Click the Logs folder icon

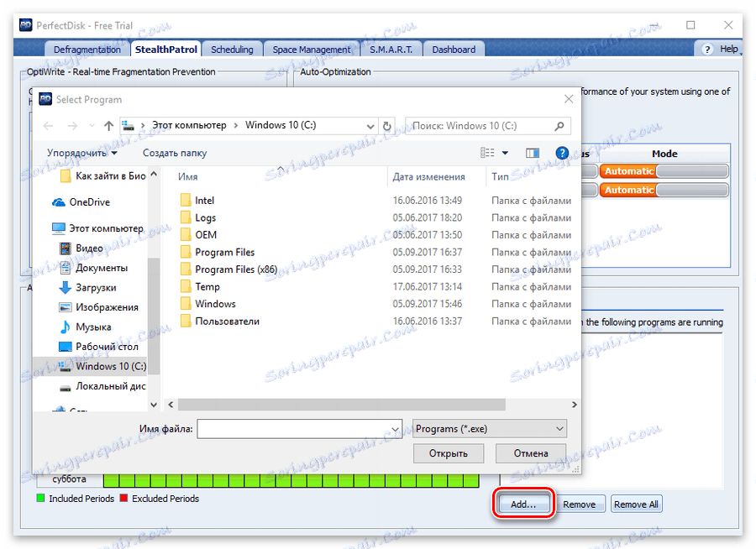tap(186, 217)
